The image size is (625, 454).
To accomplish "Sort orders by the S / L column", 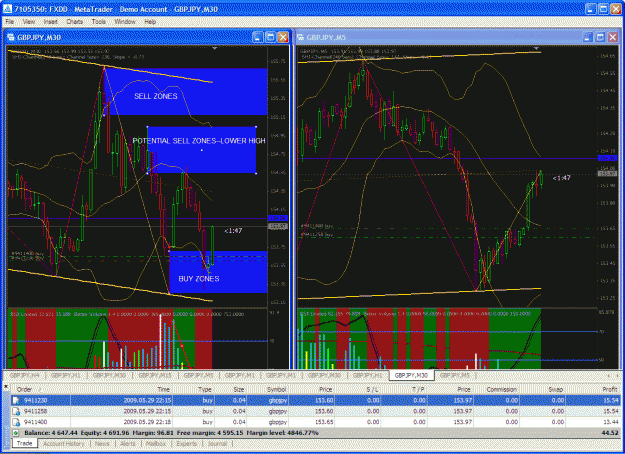I will [x=358, y=389].
